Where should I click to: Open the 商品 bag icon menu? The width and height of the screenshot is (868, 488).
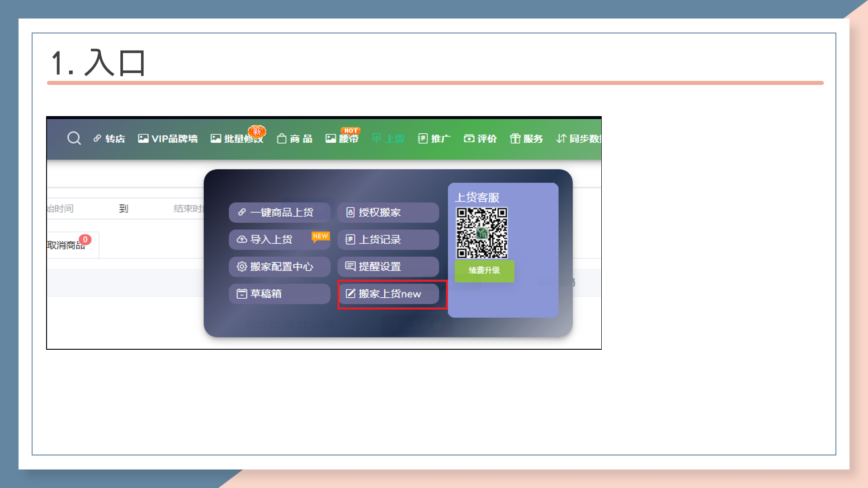[x=295, y=139]
